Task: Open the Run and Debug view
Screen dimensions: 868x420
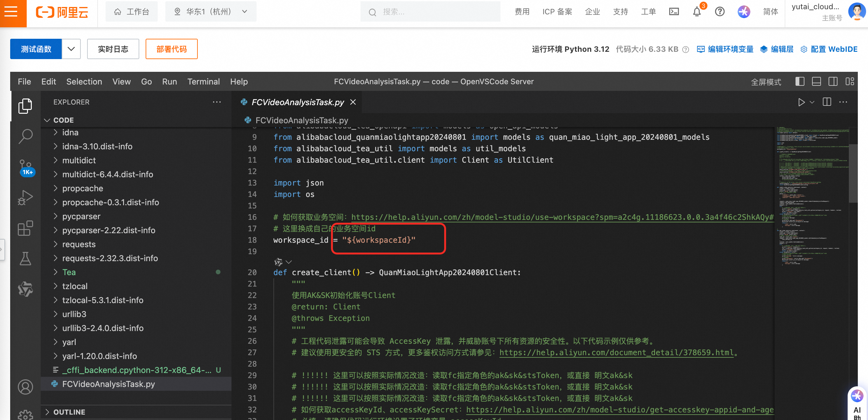Action: (x=25, y=198)
